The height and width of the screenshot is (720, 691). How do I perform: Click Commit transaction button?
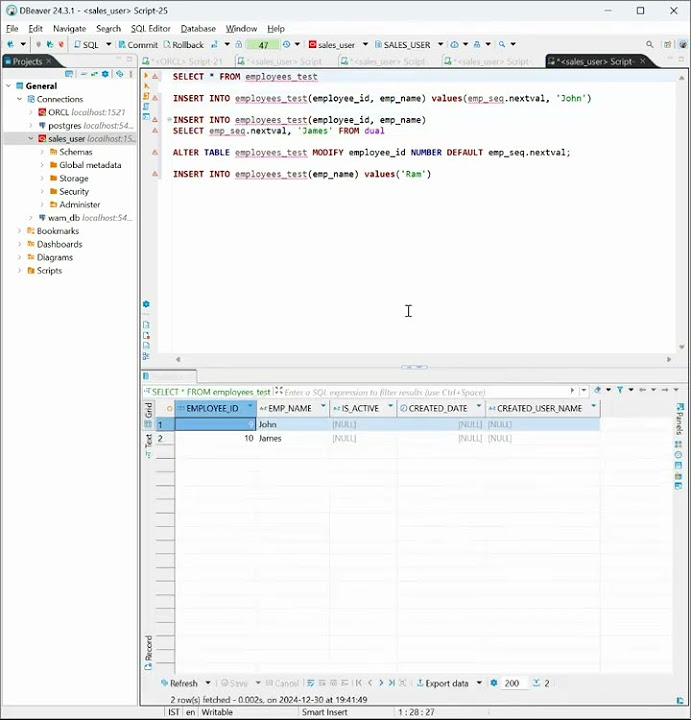(138, 45)
